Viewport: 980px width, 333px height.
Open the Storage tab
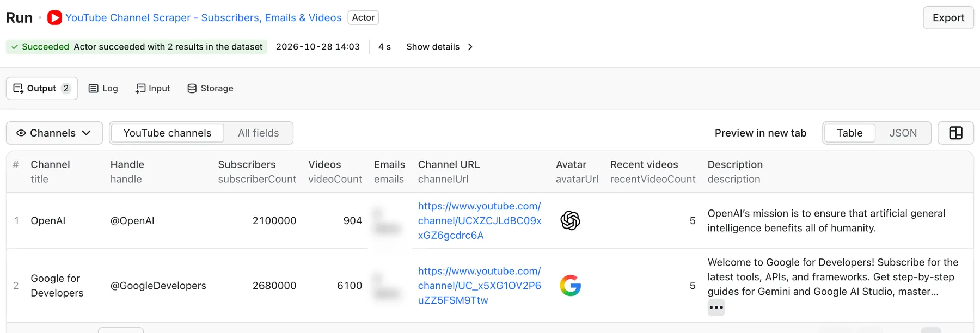tap(210, 88)
